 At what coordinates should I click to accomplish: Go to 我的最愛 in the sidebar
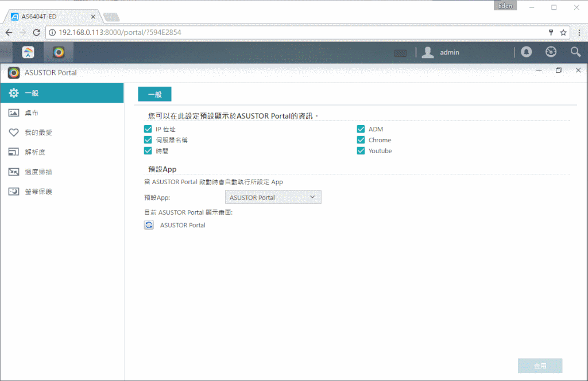click(62, 133)
